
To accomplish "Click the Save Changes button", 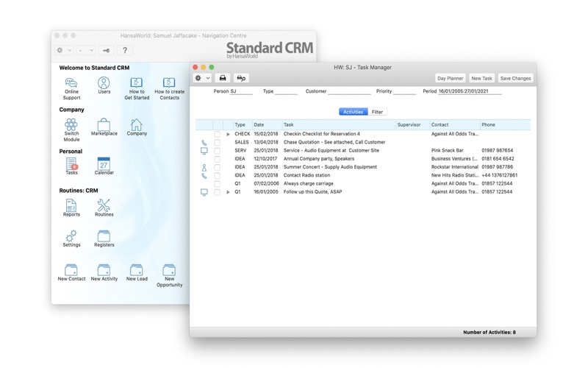I will 516,78.
